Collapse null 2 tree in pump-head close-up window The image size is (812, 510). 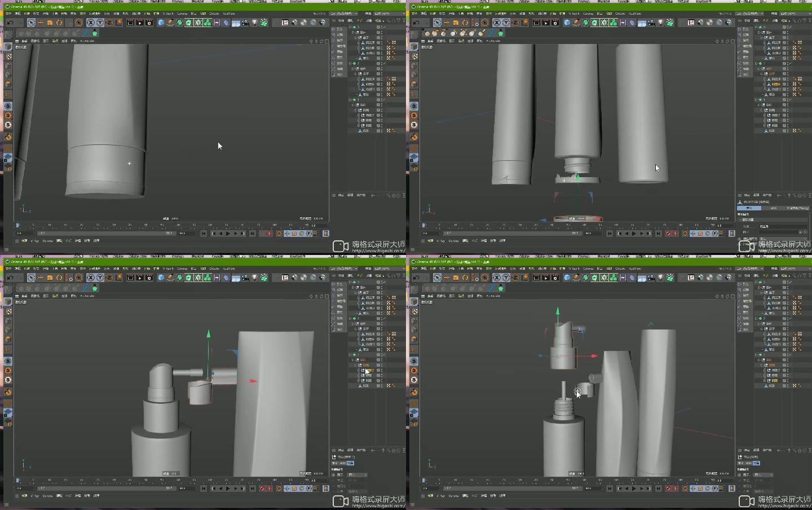350,318
